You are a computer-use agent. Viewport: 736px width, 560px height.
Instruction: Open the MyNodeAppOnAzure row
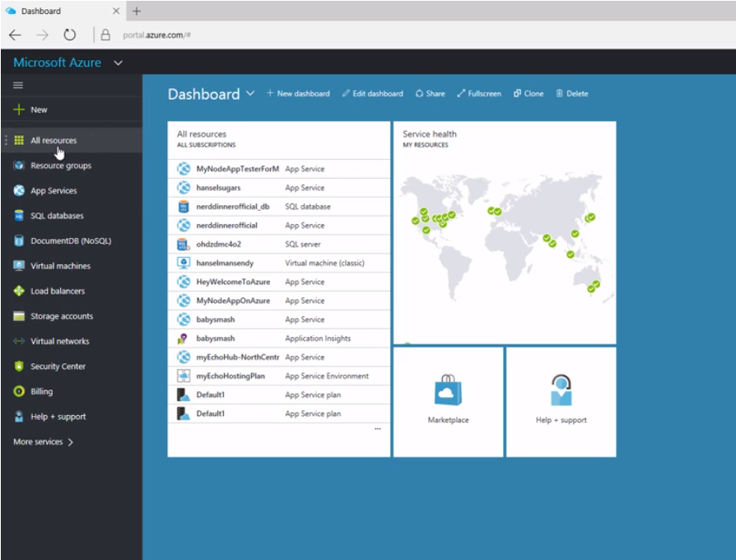(x=279, y=301)
